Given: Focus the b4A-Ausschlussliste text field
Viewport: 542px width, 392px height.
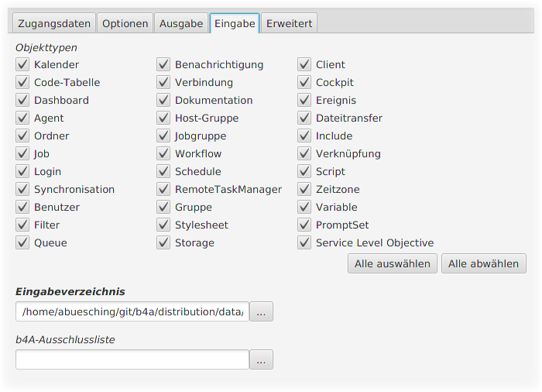Looking at the screenshot, I should coord(132,359).
